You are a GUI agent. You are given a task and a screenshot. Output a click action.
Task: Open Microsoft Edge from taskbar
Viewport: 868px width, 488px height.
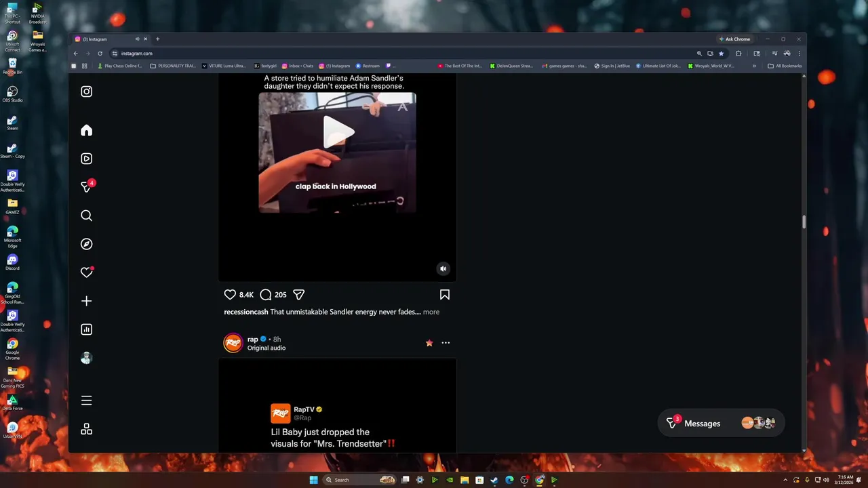click(509, 480)
